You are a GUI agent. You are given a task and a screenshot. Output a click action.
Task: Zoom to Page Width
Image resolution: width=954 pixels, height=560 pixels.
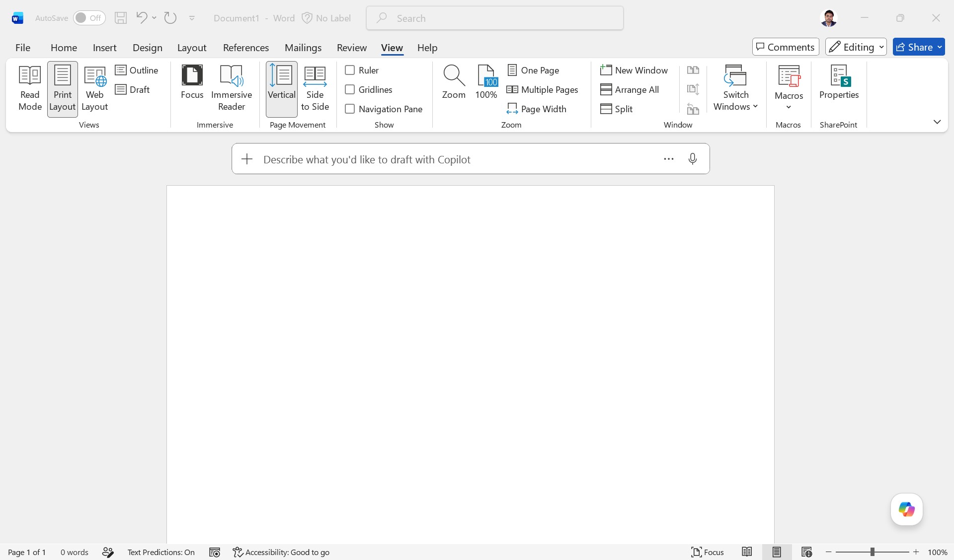(x=537, y=109)
